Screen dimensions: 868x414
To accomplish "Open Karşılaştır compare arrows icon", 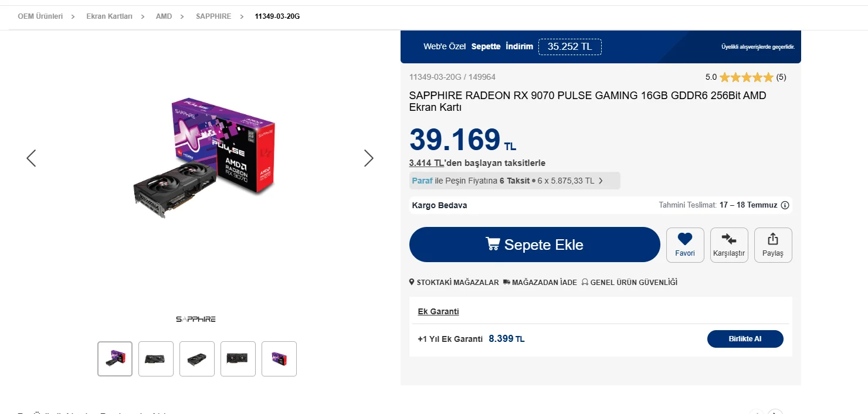I will click(x=729, y=245).
